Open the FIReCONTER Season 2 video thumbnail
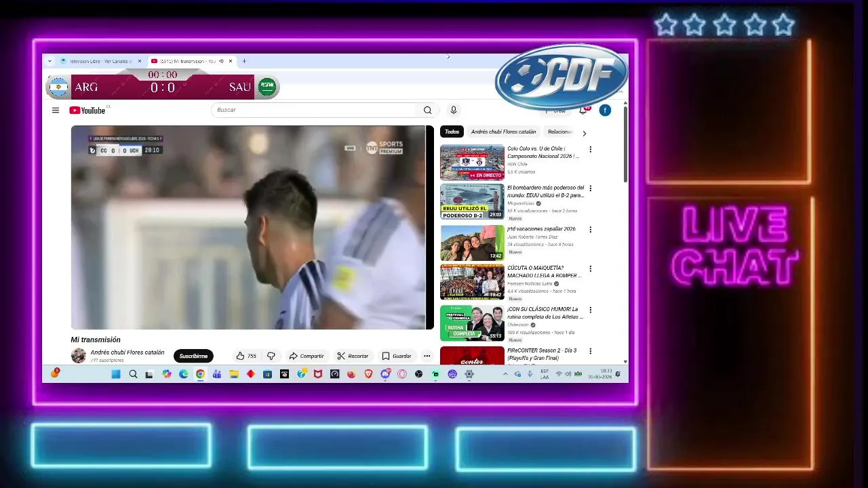 click(x=472, y=355)
